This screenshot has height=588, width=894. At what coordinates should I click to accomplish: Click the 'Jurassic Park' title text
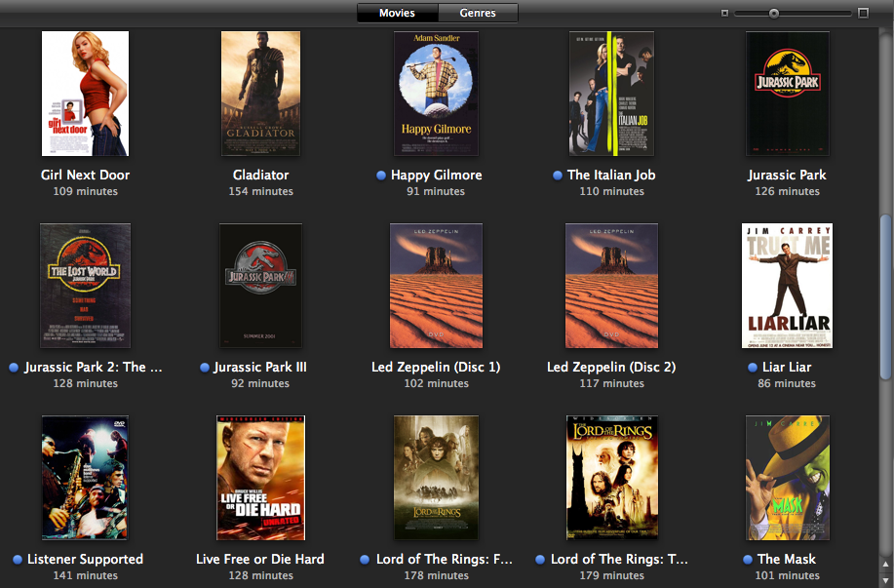[788, 176]
